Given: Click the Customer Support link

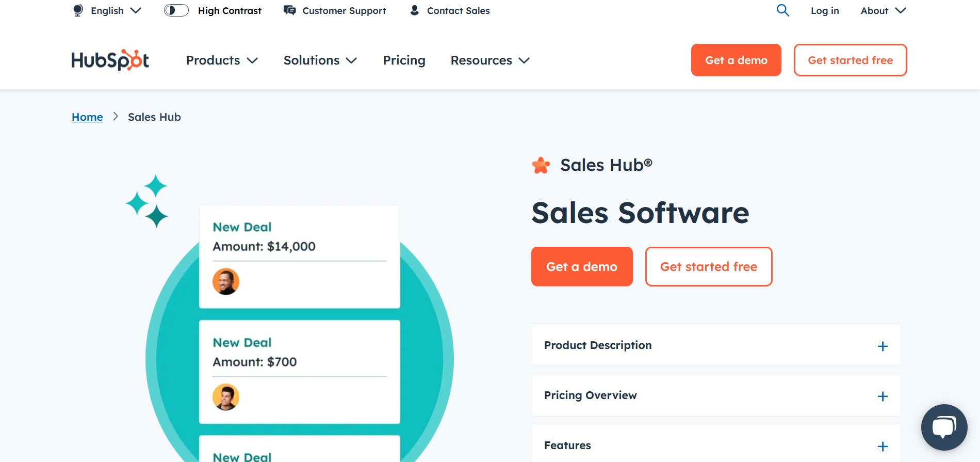Looking at the screenshot, I should click(x=334, y=10).
